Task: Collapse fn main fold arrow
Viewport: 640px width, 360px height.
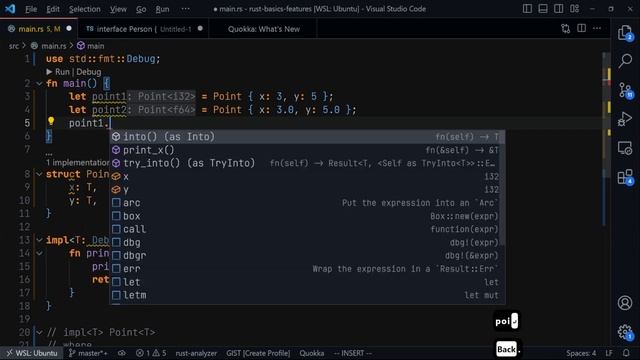Action: coord(39,84)
